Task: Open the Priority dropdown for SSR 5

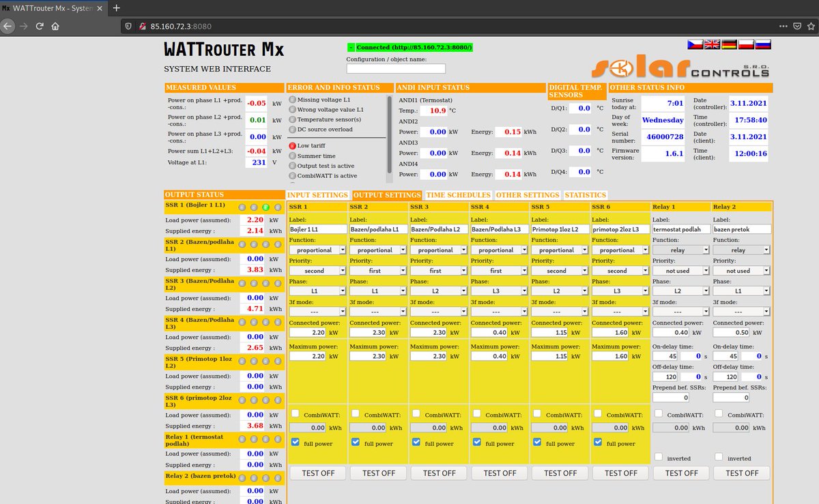Action: (560, 271)
